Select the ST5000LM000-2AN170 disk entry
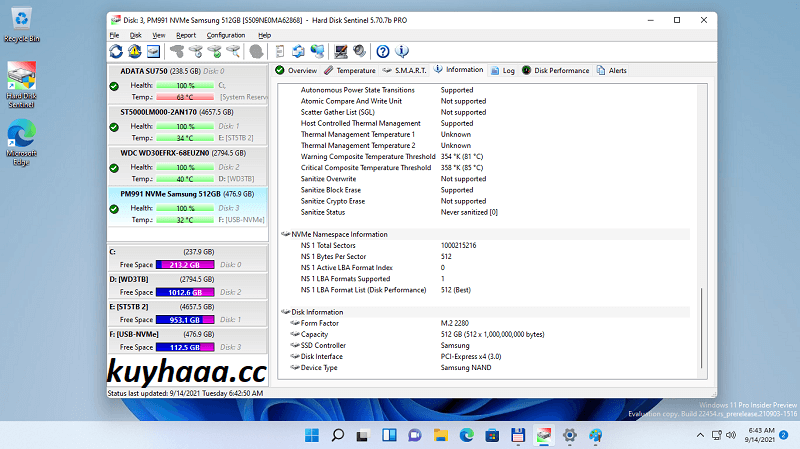Image resolution: width=800 pixels, height=449 pixels. click(188, 125)
